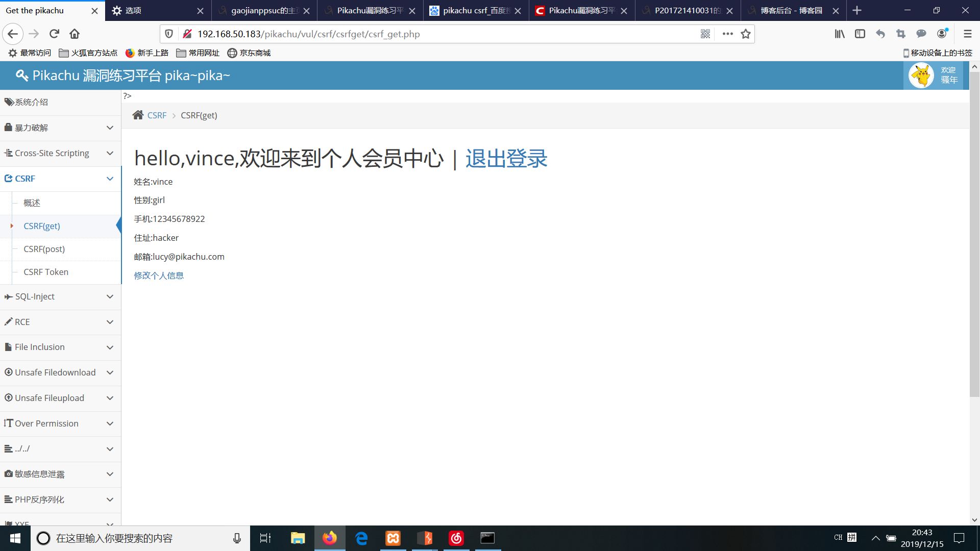980x551 pixels.
Task: Reload the current page
Action: click(x=54, y=34)
